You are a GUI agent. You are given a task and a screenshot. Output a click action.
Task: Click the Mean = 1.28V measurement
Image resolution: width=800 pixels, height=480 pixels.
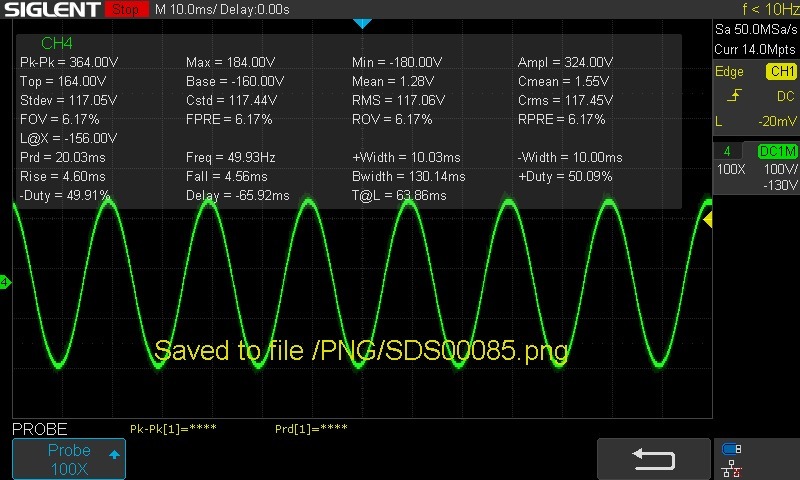393,81
